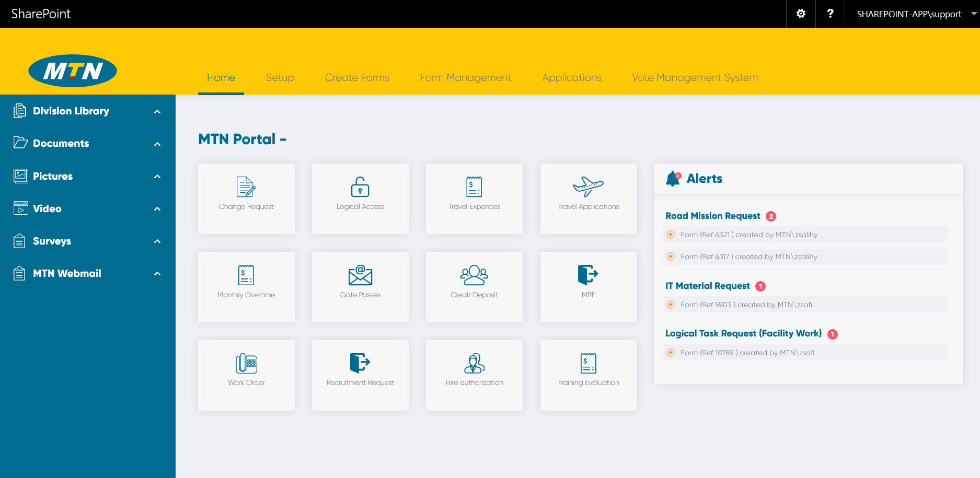Select the radio dot beside Form Ref 10789
The width and height of the screenshot is (980, 478).
[671, 353]
